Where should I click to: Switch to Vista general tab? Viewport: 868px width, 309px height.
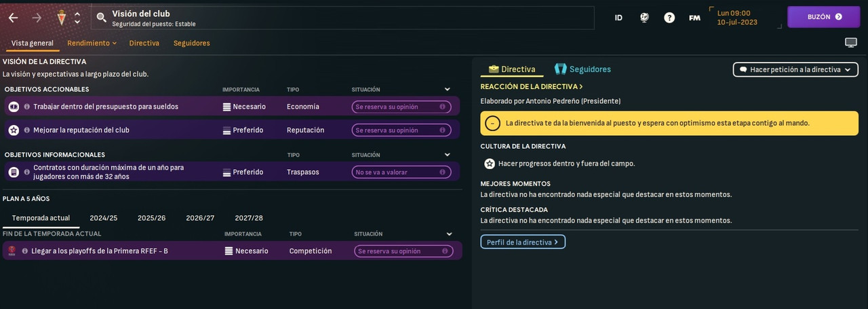click(x=33, y=43)
